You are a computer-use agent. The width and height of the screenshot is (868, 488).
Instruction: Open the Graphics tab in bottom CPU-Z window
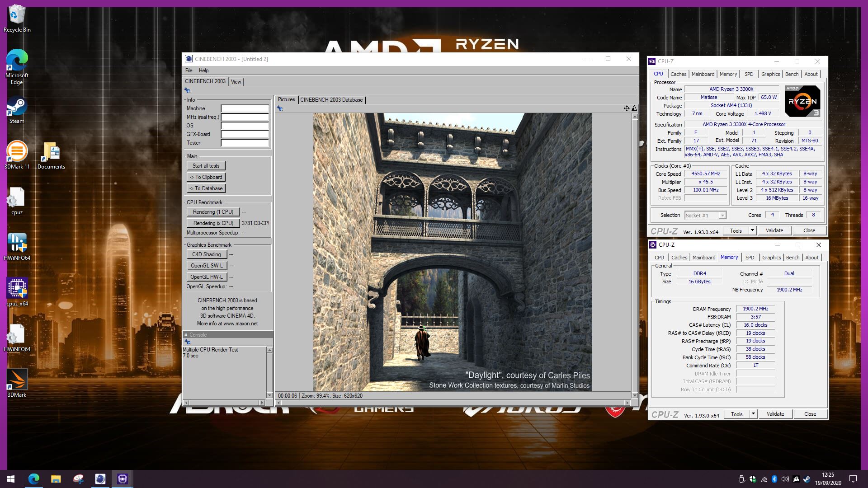pyautogui.click(x=771, y=258)
